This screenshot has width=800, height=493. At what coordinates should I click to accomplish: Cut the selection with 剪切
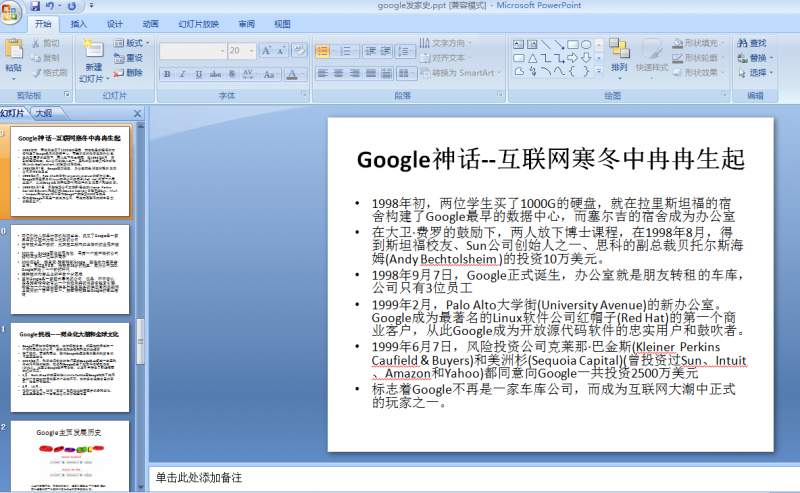[46, 43]
